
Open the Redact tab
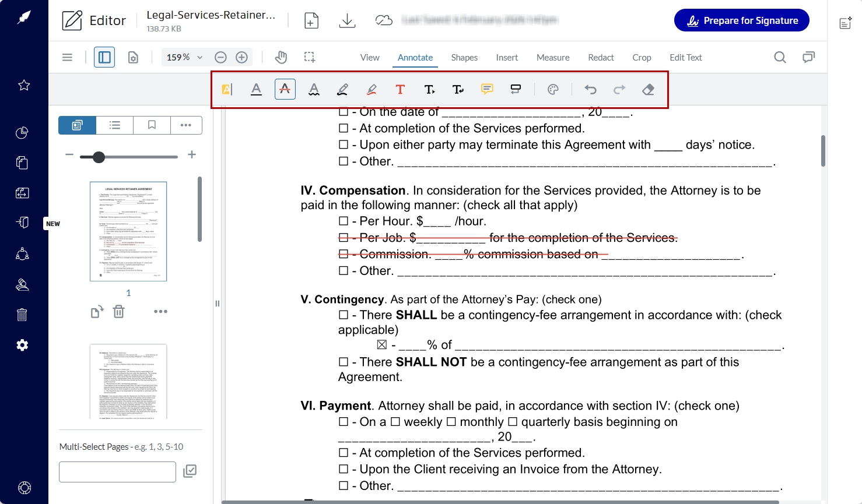601,57
